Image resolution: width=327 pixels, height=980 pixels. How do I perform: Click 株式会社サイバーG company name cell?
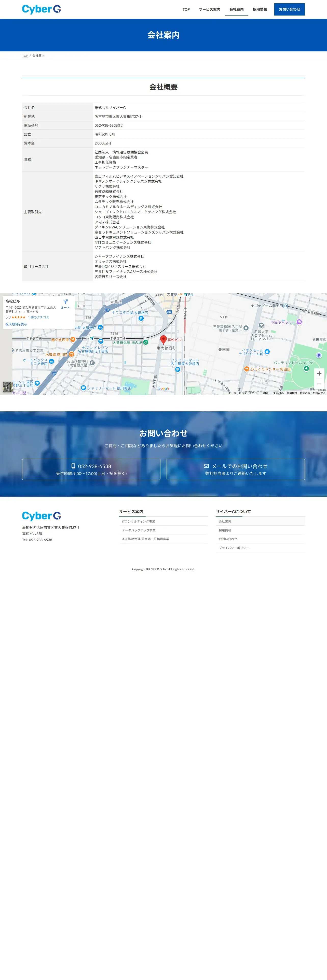198,108
